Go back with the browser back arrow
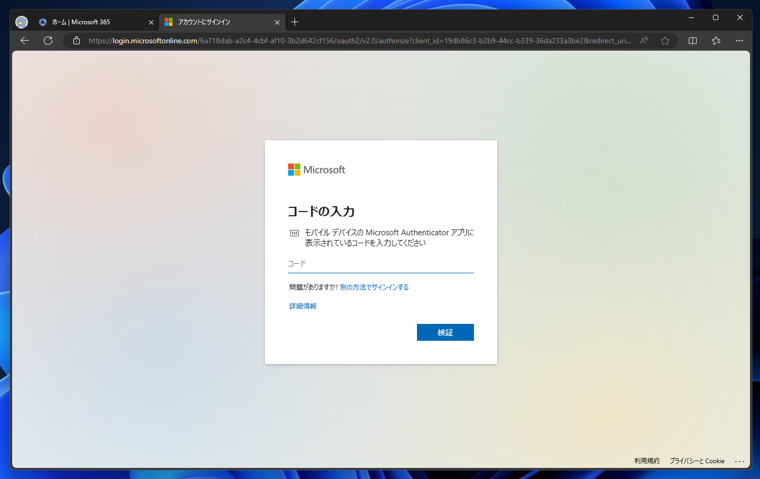This screenshot has height=479, width=760. pos(25,41)
